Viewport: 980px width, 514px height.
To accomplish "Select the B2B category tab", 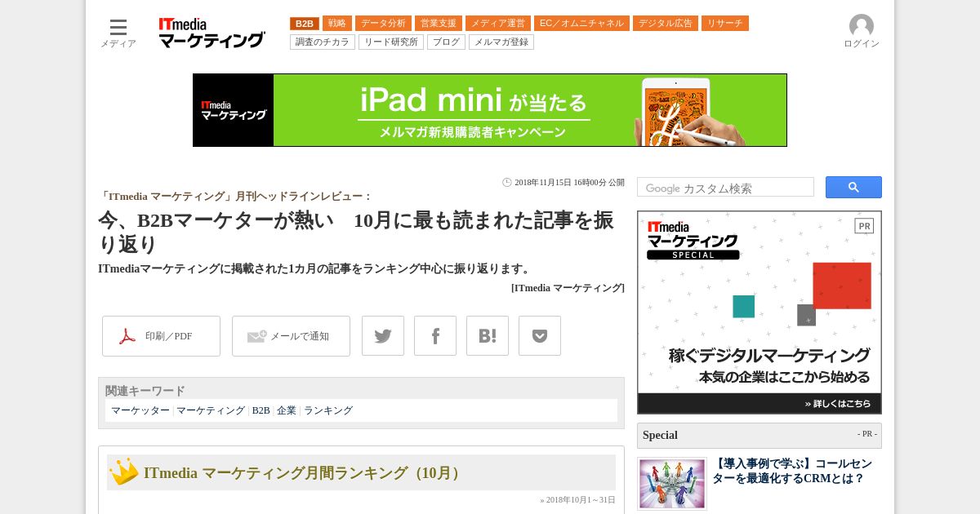I will point(305,24).
